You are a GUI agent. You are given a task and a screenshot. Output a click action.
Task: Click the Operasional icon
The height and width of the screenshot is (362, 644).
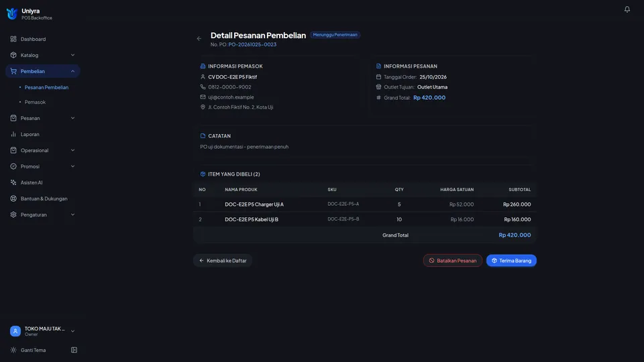pos(13,150)
